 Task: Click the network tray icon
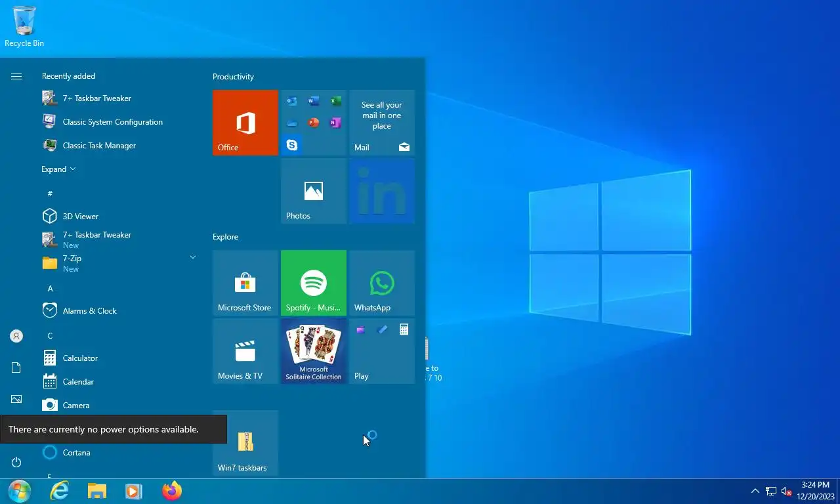pyautogui.click(x=771, y=491)
